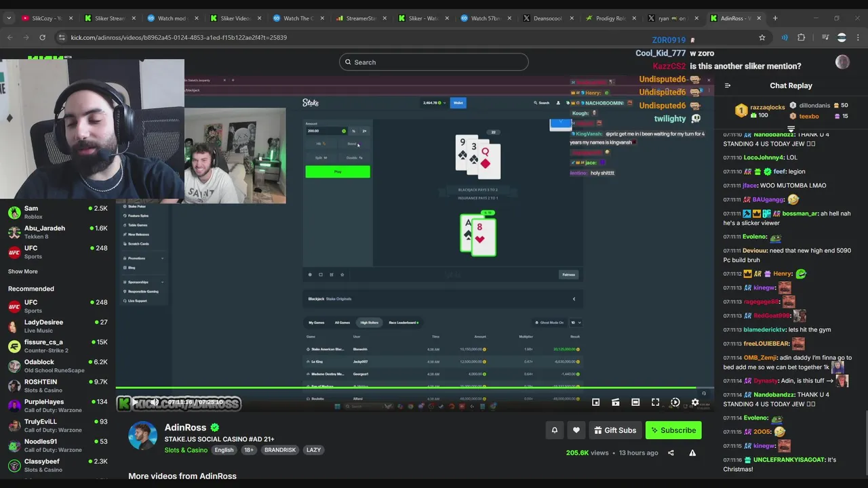Image resolution: width=868 pixels, height=488 pixels.
Task: Open fissure_cs_a recommended channel
Action: 58,346
